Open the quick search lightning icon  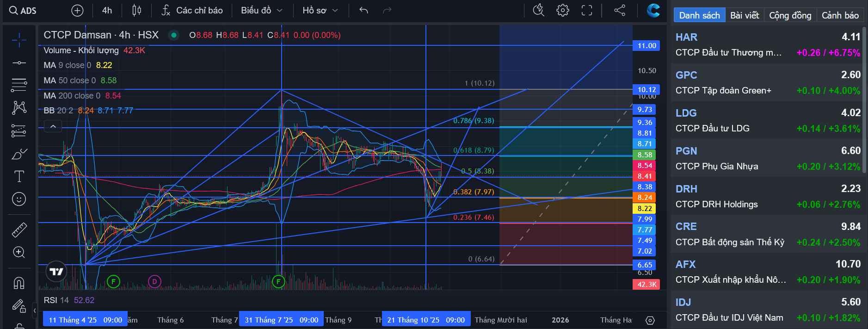(x=538, y=10)
